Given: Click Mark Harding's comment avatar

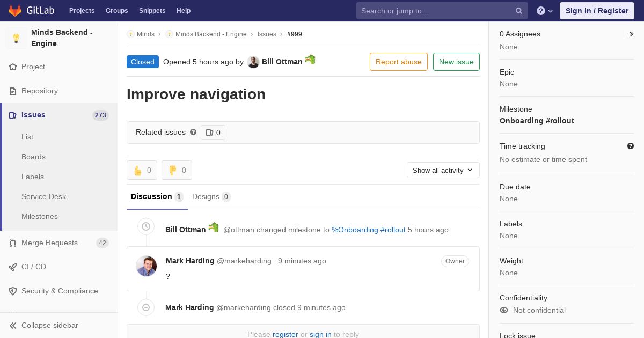Looking at the screenshot, I should tap(147, 266).
